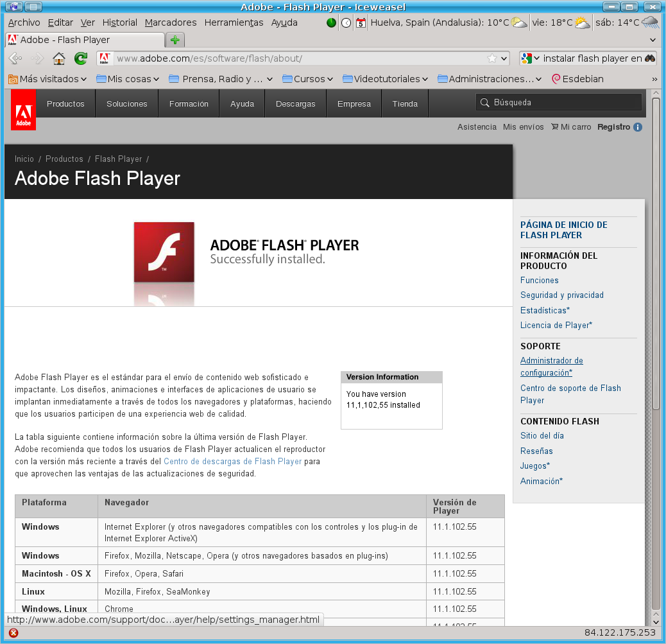Click the Friday weather forecast icon
This screenshot has width=666, height=644.
[x=583, y=22]
